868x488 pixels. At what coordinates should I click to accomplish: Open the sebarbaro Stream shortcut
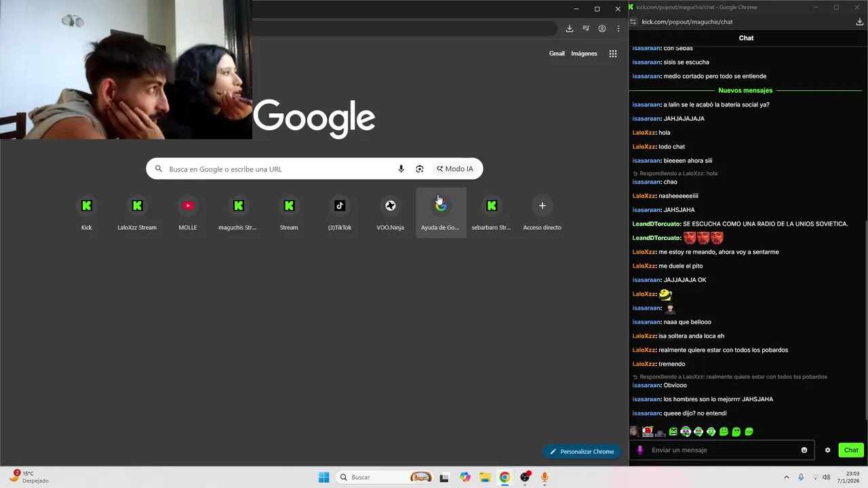point(492,211)
